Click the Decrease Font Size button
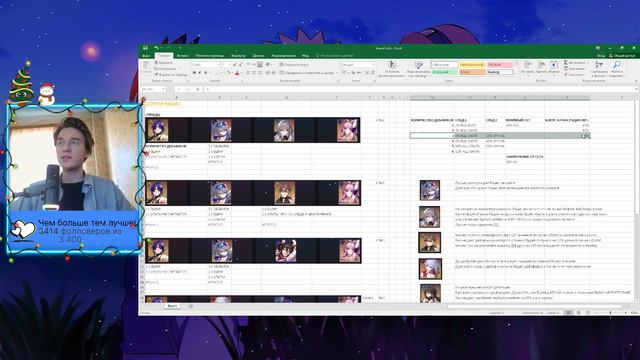The image size is (640, 360). (x=240, y=64)
